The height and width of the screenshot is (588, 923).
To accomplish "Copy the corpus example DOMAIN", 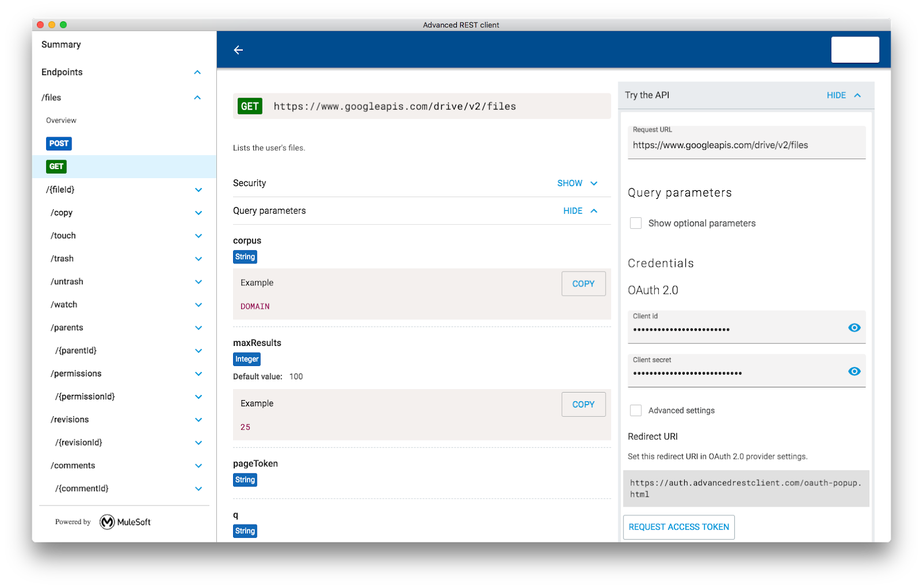I will (583, 284).
